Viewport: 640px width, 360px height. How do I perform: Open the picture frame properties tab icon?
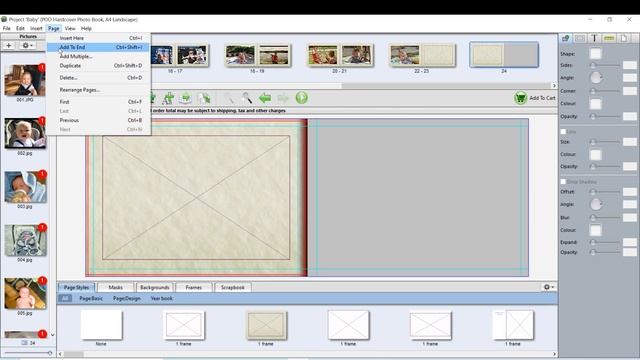tap(580, 38)
